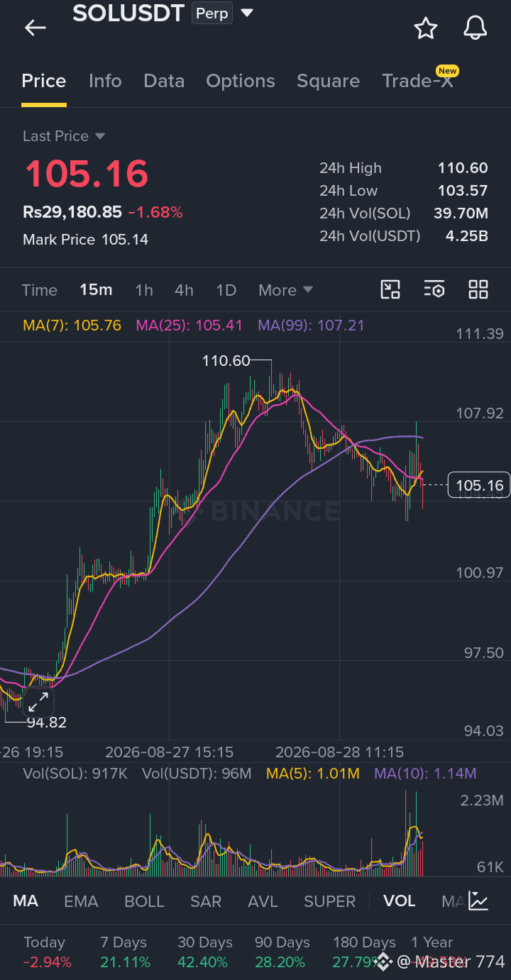
Task: Tap the Vol(SOL): 917K label
Action: [75, 774]
